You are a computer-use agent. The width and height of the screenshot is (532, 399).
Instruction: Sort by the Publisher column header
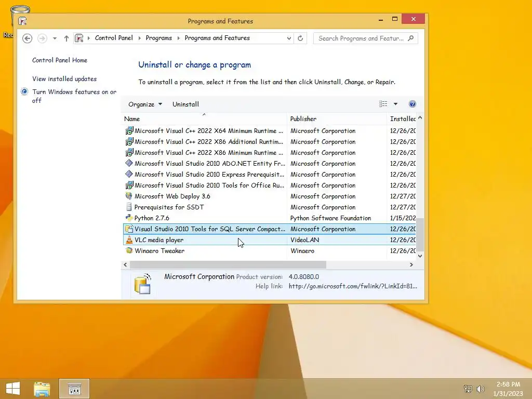[337, 119]
